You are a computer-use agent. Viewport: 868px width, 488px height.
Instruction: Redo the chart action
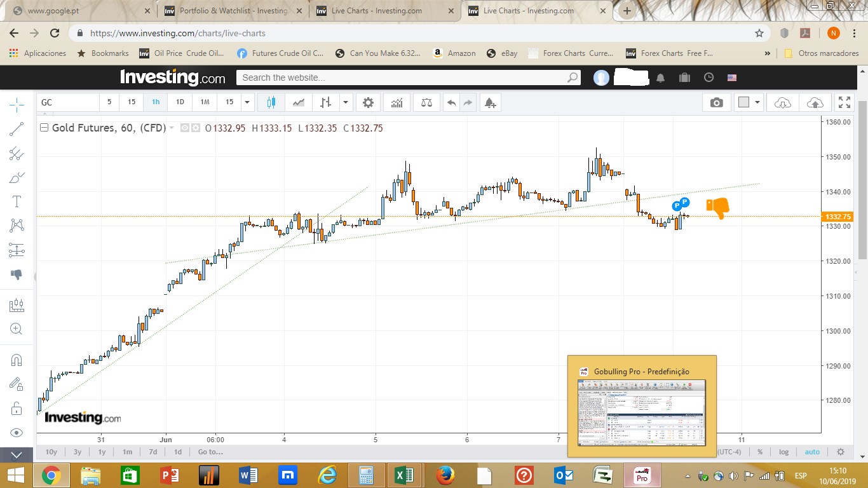pos(468,102)
